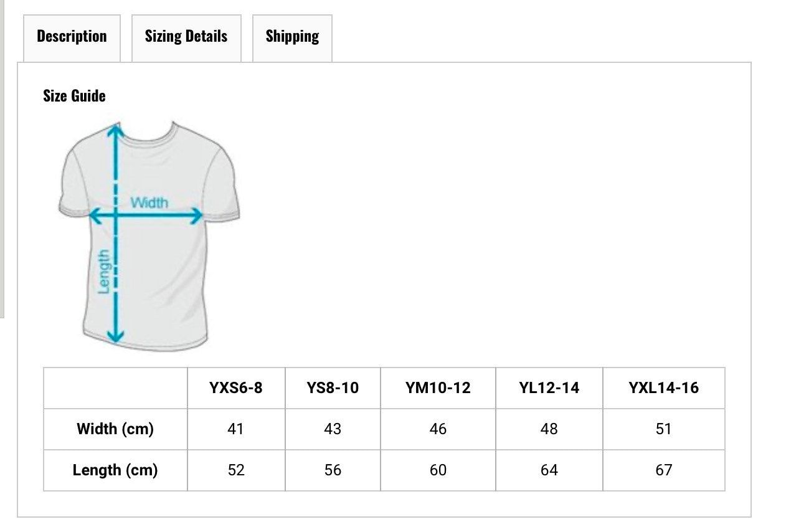The height and width of the screenshot is (532, 786).
Task: Click the Length label on the t-shirt diagram
Action: click(x=104, y=271)
